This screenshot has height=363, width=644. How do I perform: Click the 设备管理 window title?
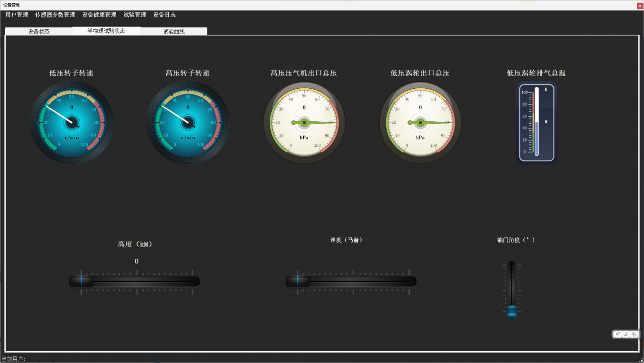point(11,5)
